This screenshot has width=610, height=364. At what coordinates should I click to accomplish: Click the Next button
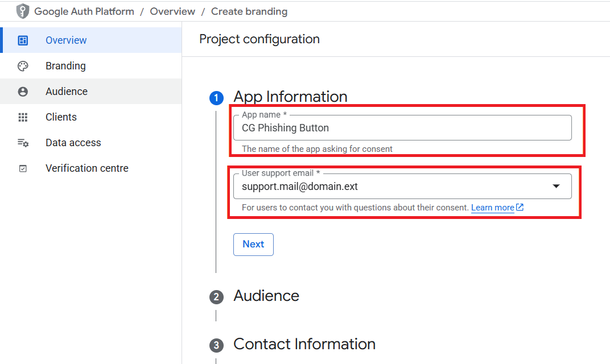tap(253, 244)
